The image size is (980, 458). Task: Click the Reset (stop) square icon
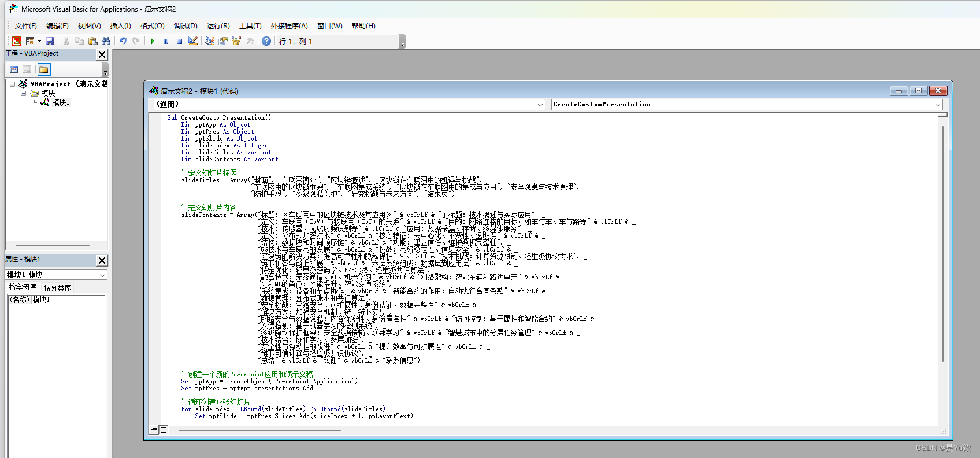click(179, 41)
